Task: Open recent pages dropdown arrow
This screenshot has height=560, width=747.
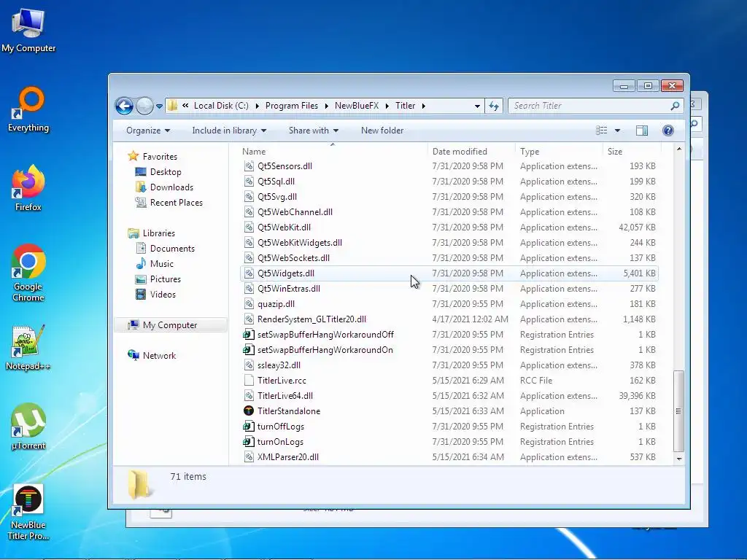Action: (x=159, y=106)
